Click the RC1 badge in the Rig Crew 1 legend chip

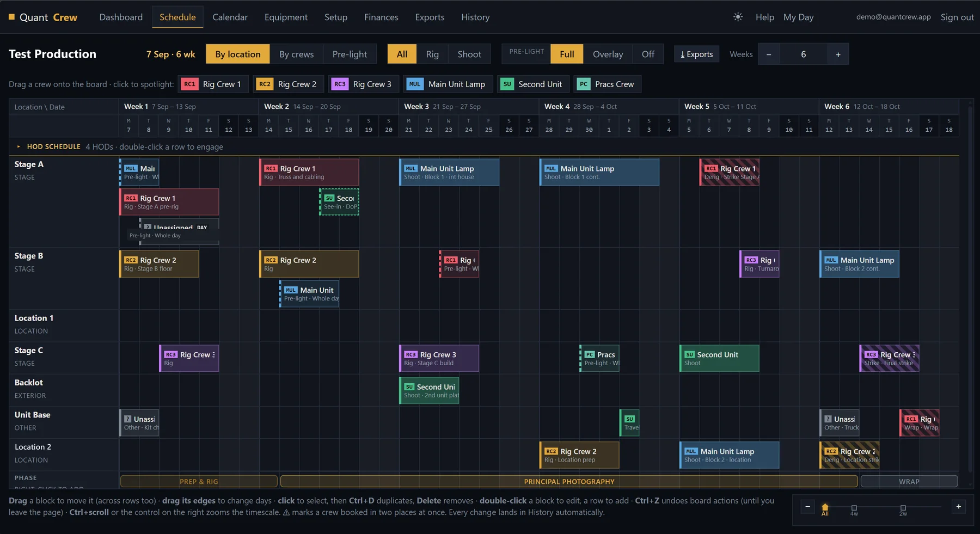[189, 84]
